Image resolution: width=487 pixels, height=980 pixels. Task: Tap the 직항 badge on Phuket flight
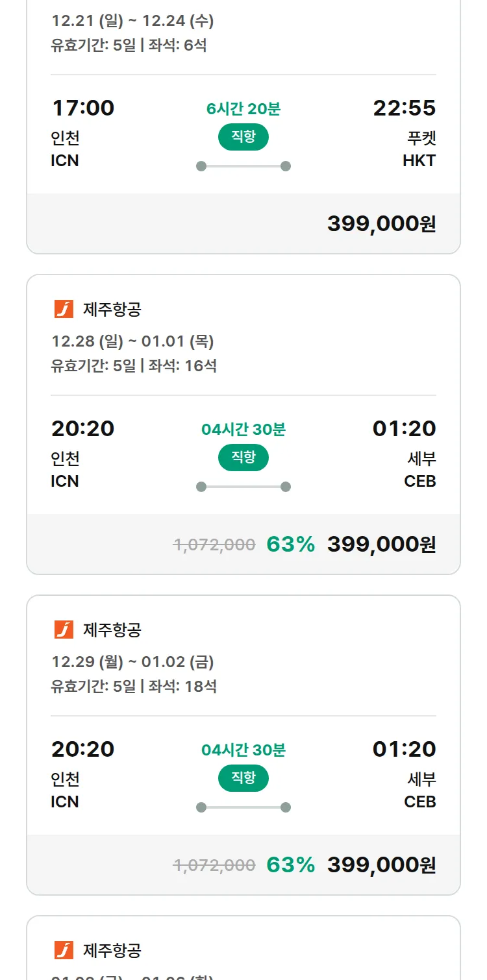pyautogui.click(x=243, y=137)
